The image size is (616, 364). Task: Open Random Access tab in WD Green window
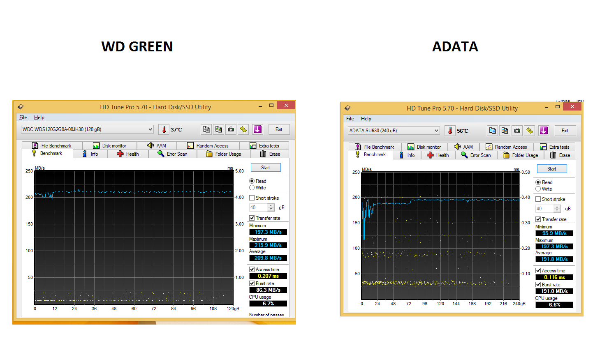click(208, 146)
